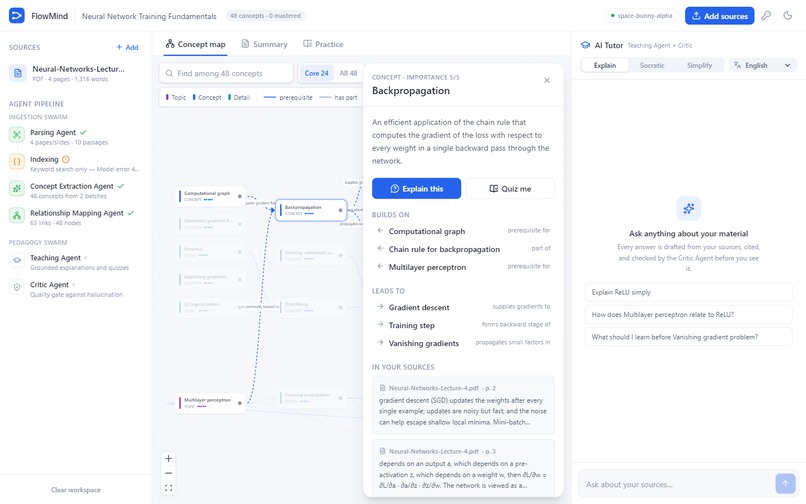Viewport: 806px width, 504px height.
Task: Click the Indexing warning status icon
Action: pos(65,159)
